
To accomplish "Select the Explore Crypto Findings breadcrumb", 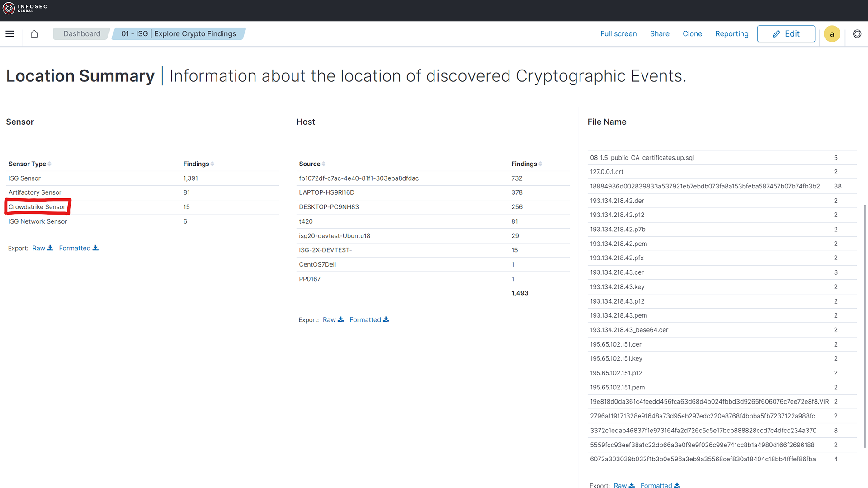I will pyautogui.click(x=179, y=34).
